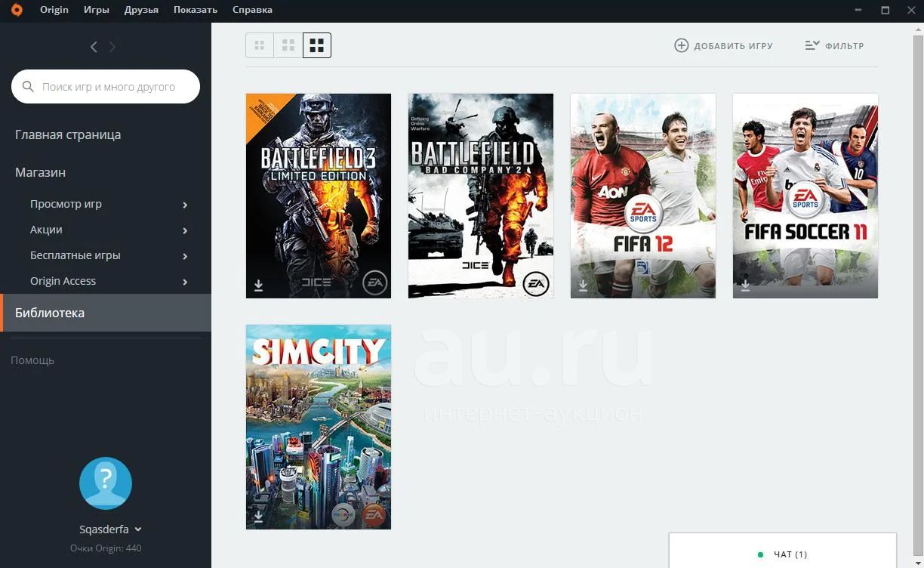Select Библиотека in the sidebar
The height and width of the screenshot is (568, 924).
[106, 313]
